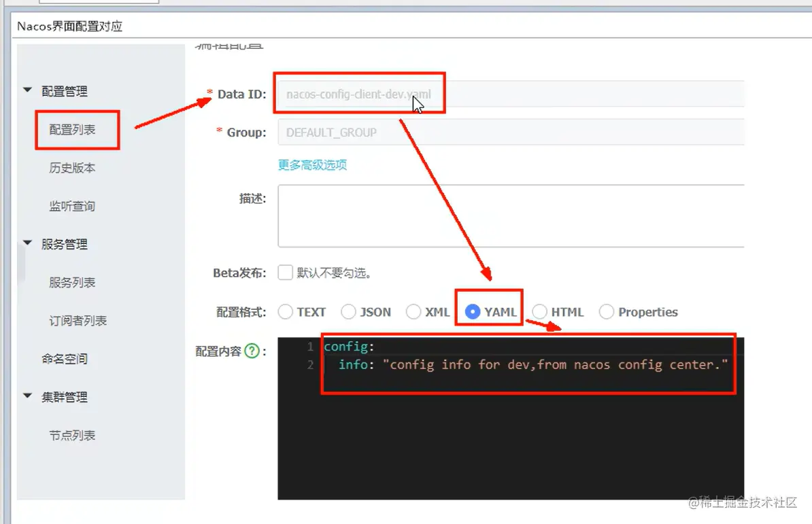Select TEXT config format
The height and width of the screenshot is (524, 812).
(286, 311)
